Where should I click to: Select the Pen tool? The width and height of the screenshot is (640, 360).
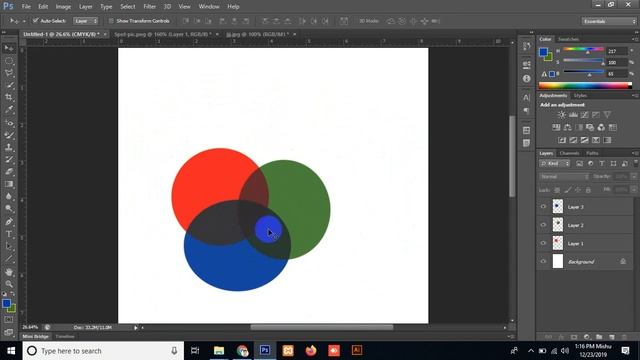coord(9,222)
